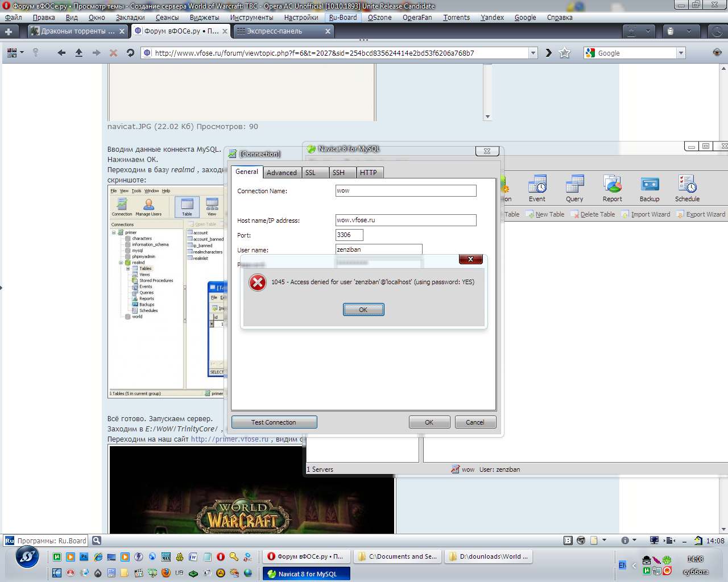Open the SSH tab in the connection dialog
This screenshot has height=582, width=728.
point(338,172)
